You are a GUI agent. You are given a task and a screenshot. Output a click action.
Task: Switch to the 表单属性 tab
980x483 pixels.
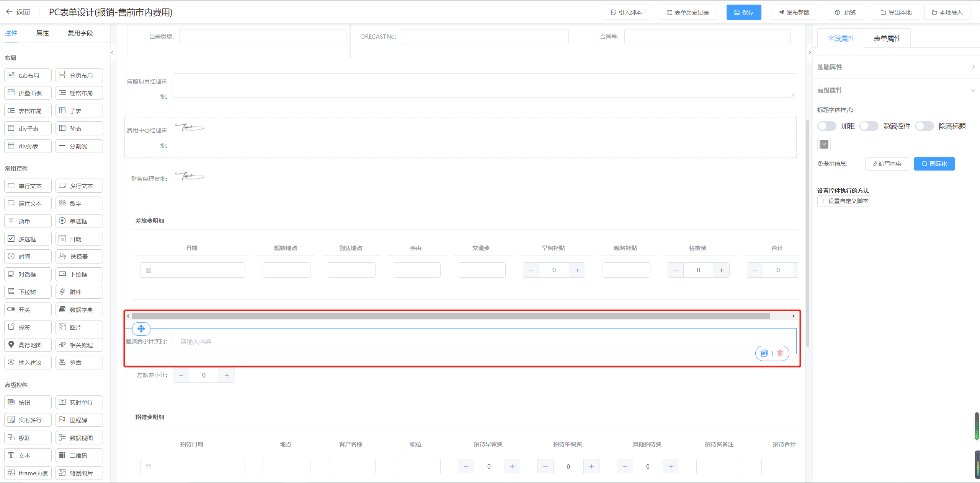tap(887, 39)
